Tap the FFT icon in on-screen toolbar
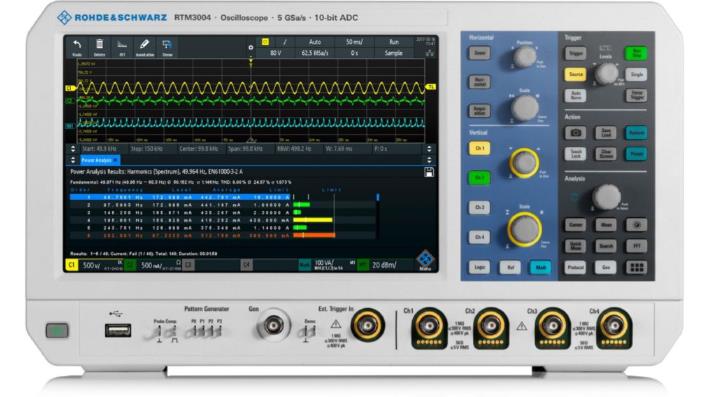Viewport: 710px width, 397px height. click(x=122, y=47)
